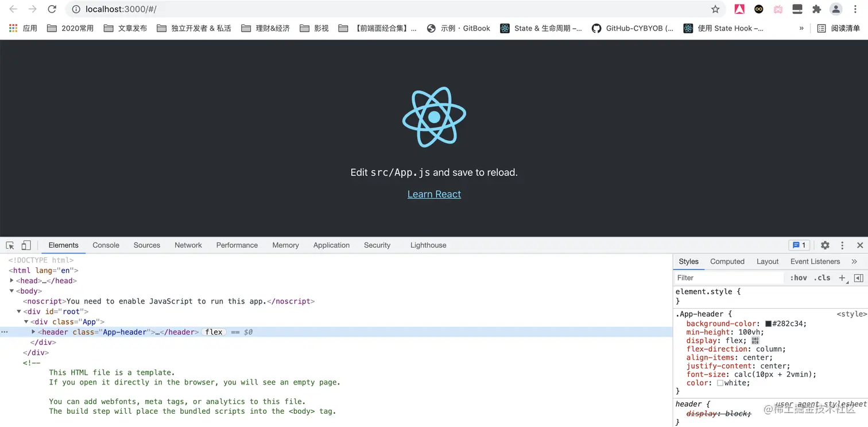Screen dimensions: 868x427
Task: Follow the Learn React link
Action: tap(434, 194)
